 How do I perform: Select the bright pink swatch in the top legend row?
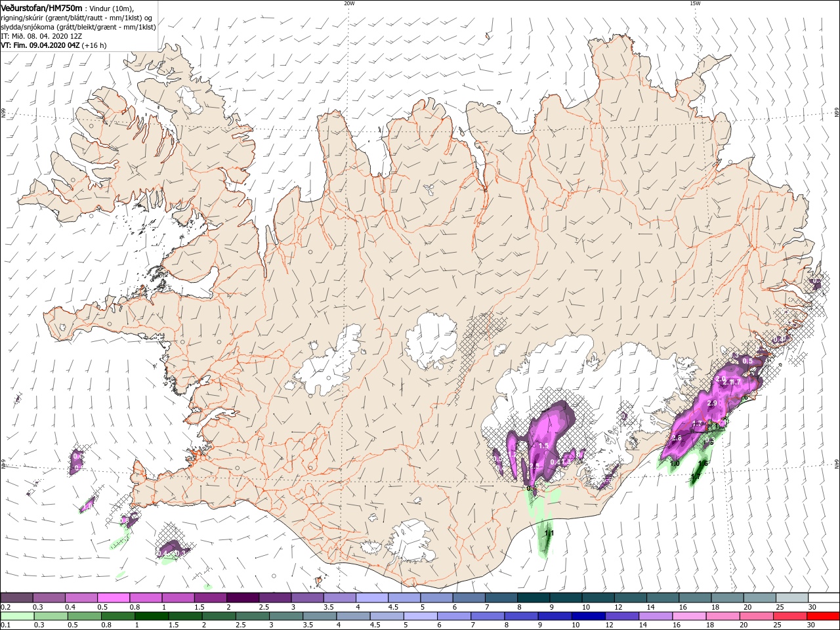tap(113, 598)
